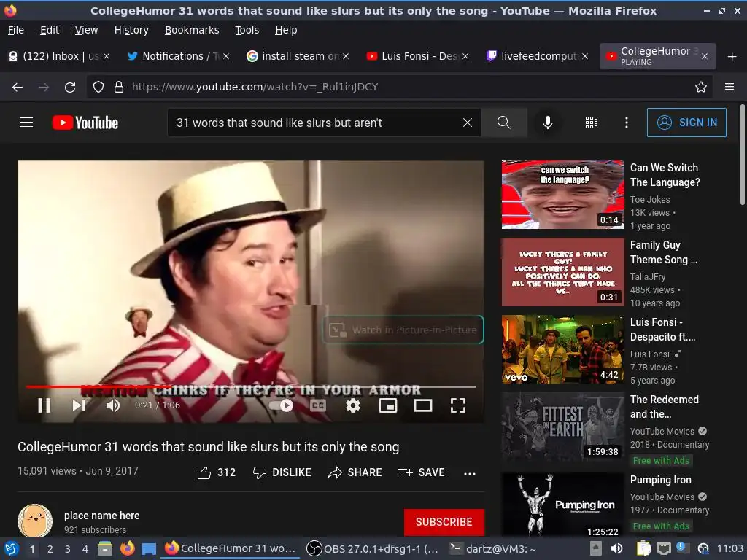747x560 pixels.
Task: Save video to playlist
Action: click(421, 472)
